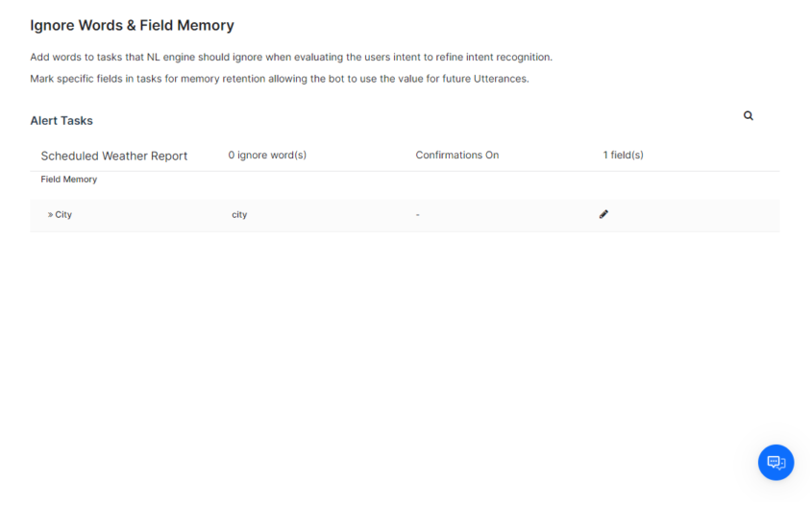Click the Alert Tasks section heading
This screenshot has width=812, height=505.
pos(62,121)
